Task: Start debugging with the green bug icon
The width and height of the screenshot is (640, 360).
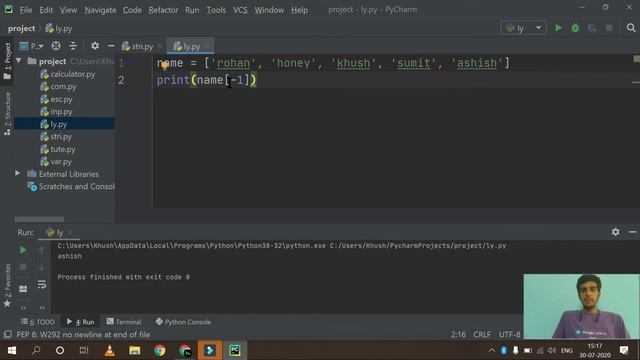Action: pyautogui.click(x=575, y=28)
